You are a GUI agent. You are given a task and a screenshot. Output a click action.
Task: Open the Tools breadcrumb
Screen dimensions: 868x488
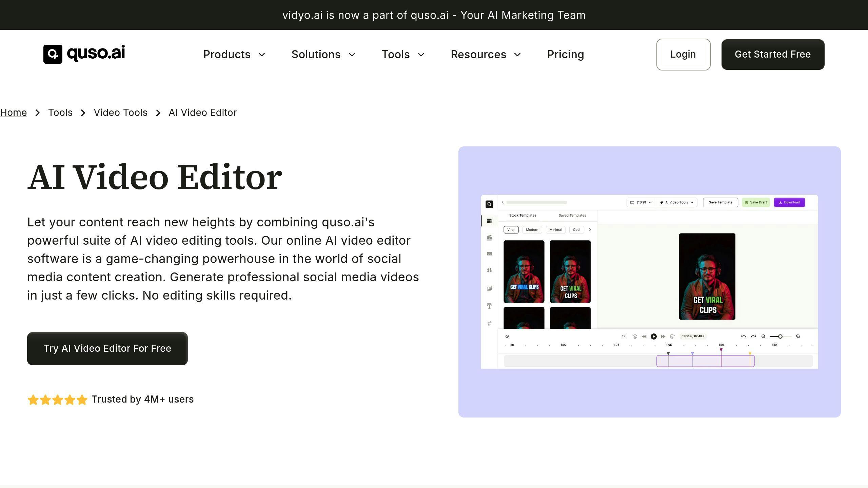pyautogui.click(x=60, y=113)
